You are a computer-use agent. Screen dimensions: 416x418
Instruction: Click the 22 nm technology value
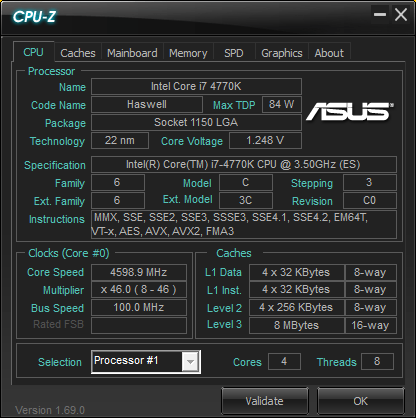click(x=120, y=140)
